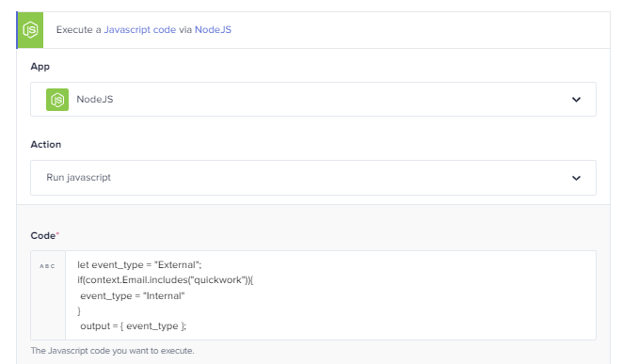Click inside the Code editor text area
The width and height of the screenshot is (622, 364).
click(x=330, y=295)
